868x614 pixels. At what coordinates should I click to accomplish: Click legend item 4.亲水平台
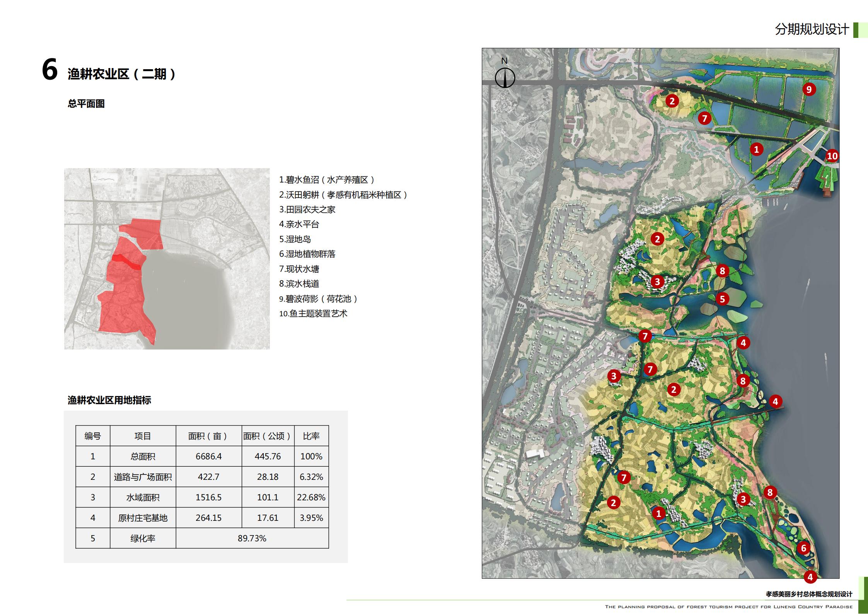point(299,224)
